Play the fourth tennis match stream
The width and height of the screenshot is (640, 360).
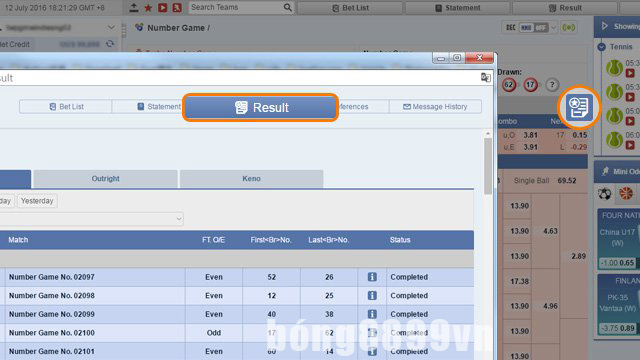(630, 144)
